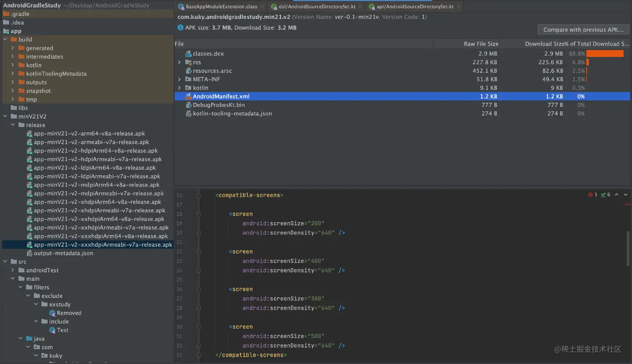
Task: Close the BaseAppModuleExtension.class tab
Action: 262,7
